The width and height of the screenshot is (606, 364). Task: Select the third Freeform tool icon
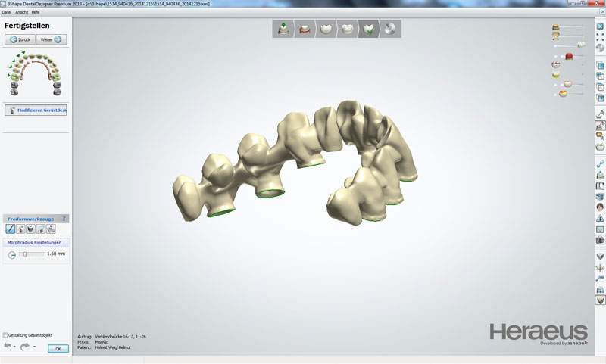pyautogui.click(x=30, y=229)
